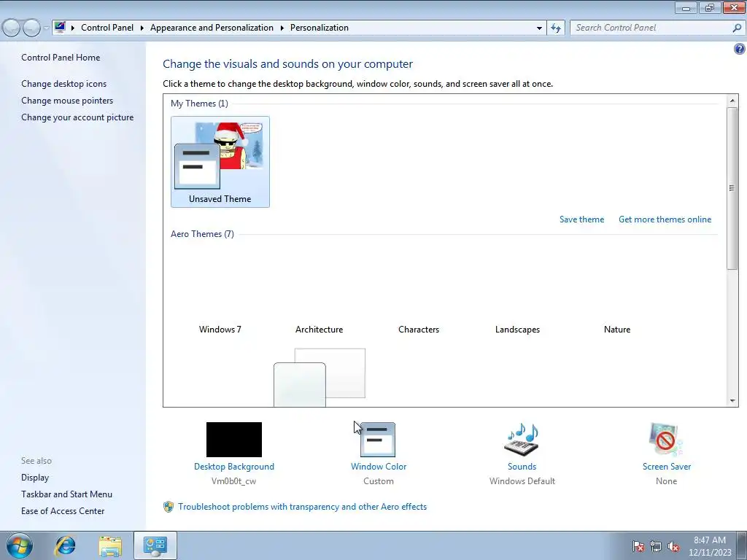Image resolution: width=747 pixels, height=560 pixels.
Task: Expand arrow after Control Panel breadcrumb
Action: click(142, 28)
